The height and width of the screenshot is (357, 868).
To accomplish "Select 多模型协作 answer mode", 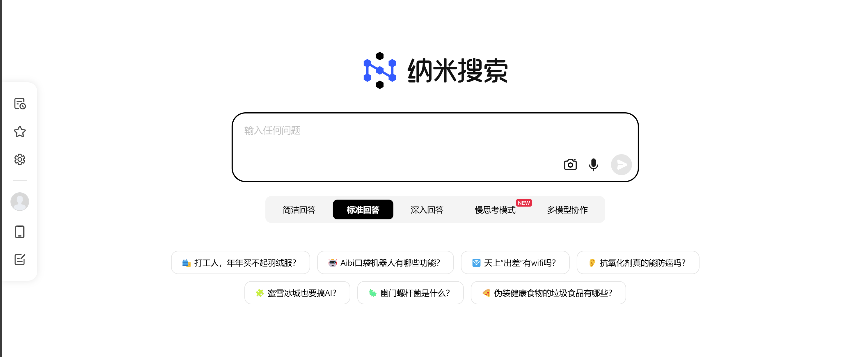I will tap(567, 209).
